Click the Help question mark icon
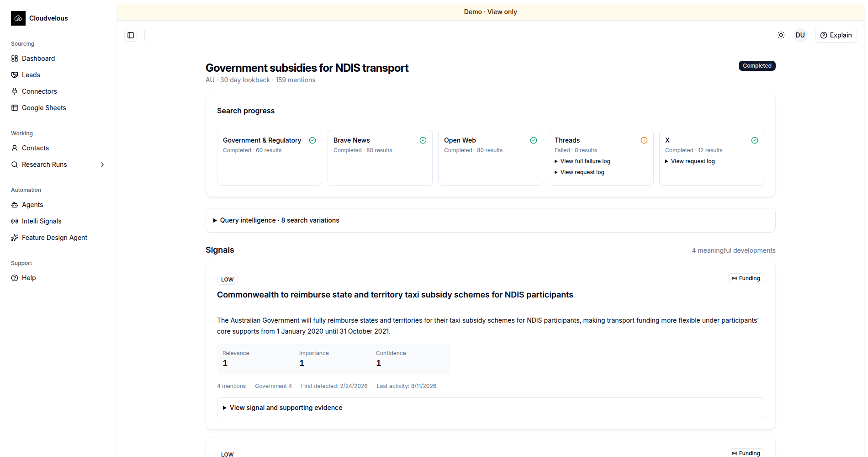Screen dimensions: 868x457 15,278
